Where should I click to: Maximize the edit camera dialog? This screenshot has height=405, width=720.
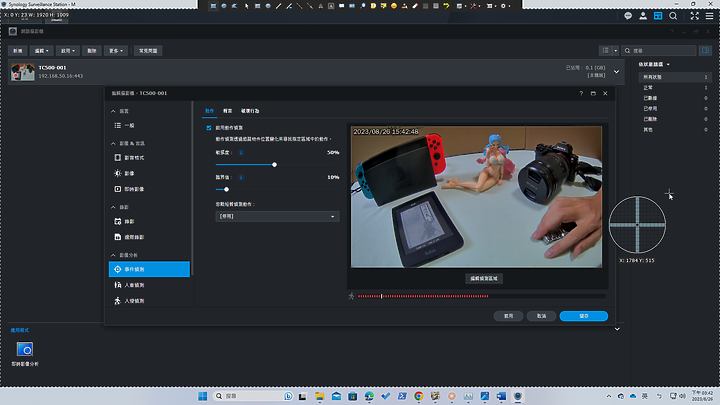coord(593,93)
